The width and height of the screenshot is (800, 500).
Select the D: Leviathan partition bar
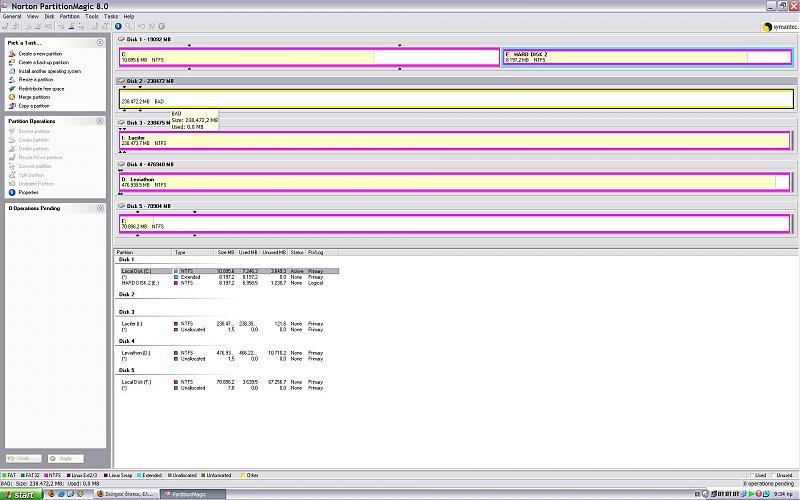click(x=455, y=182)
